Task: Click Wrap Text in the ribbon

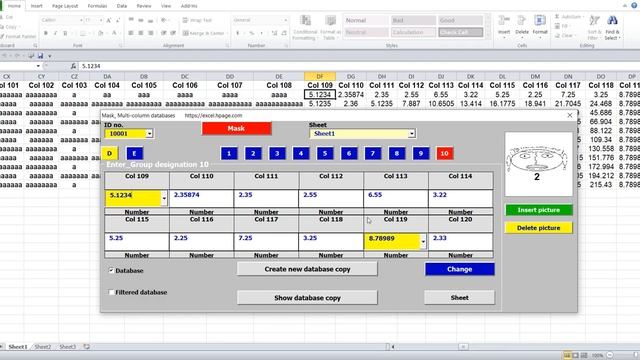Action: [197, 20]
